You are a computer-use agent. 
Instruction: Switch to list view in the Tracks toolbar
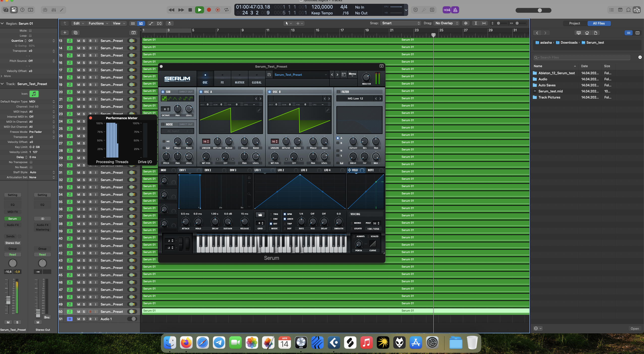pos(141,23)
